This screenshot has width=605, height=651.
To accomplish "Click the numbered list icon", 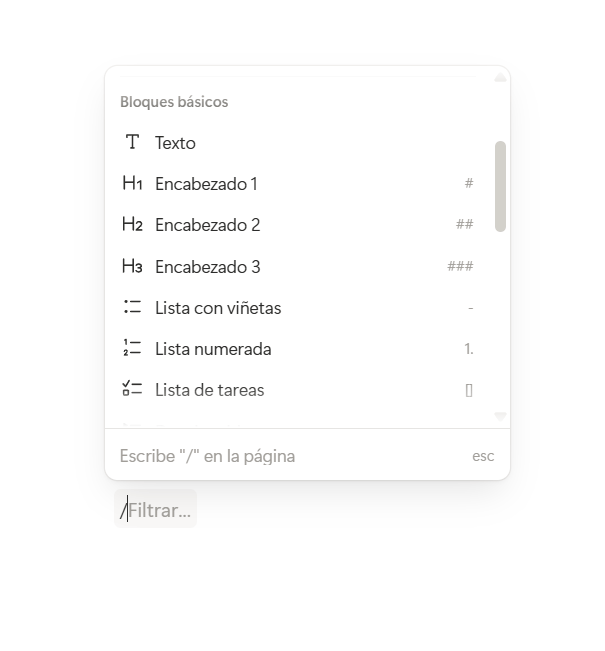I will [132, 348].
